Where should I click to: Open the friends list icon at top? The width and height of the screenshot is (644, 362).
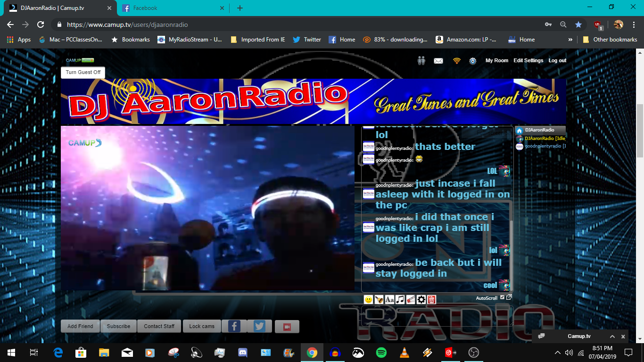pyautogui.click(x=421, y=60)
